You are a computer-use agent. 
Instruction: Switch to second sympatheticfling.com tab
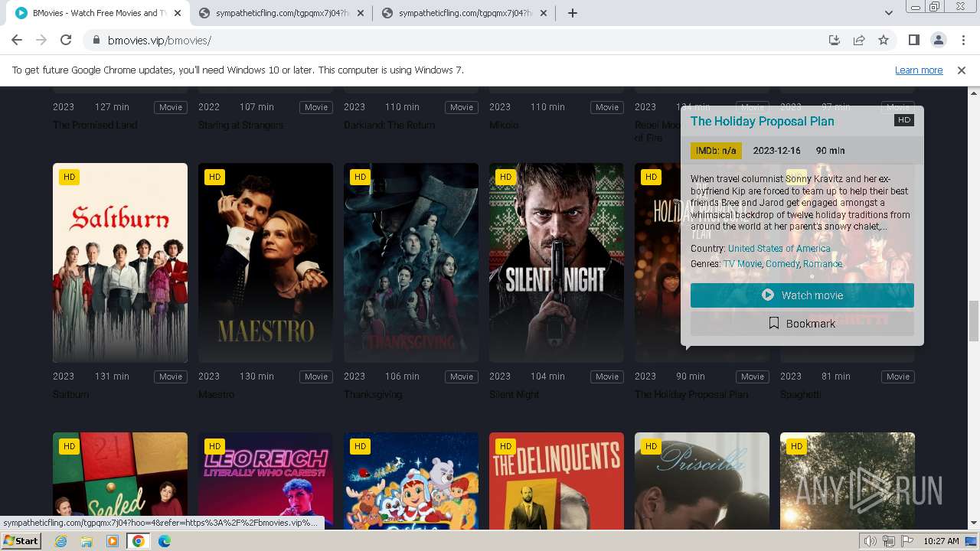click(x=463, y=13)
